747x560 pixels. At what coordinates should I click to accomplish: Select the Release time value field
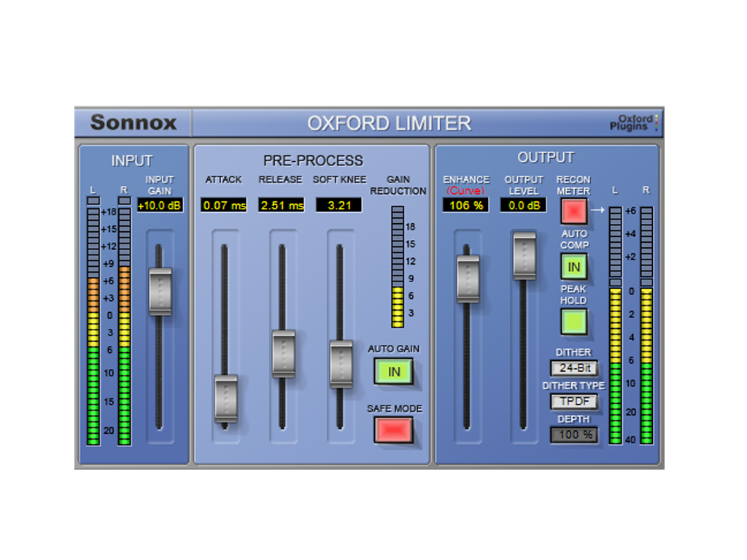[282, 206]
